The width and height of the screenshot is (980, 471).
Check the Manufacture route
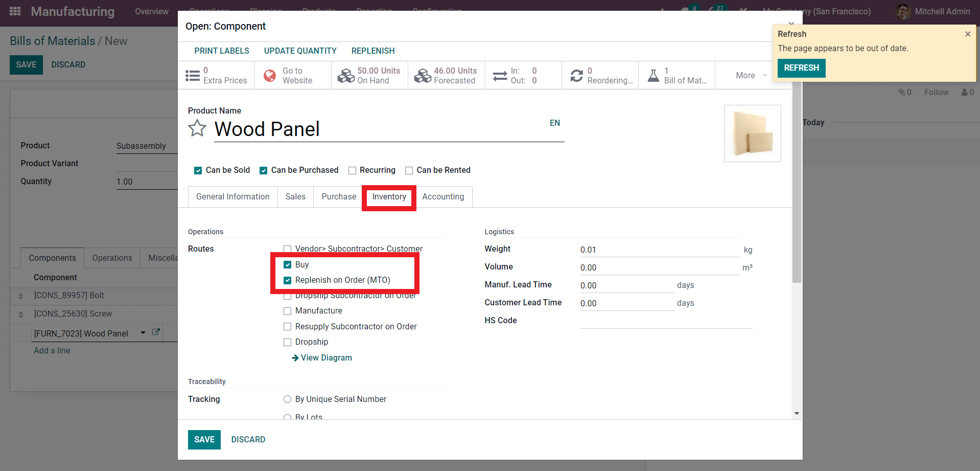click(287, 311)
